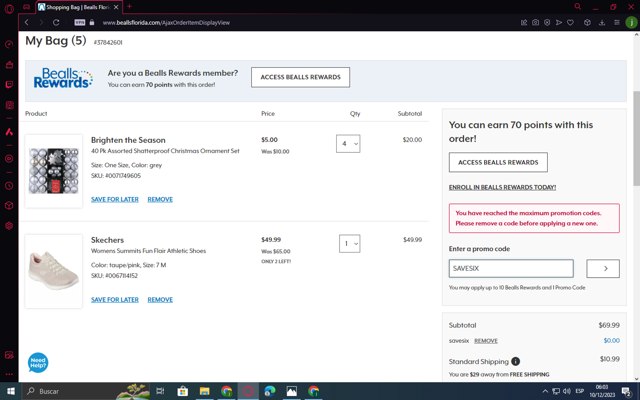Open the volume icon in system tray

pos(567,391)
